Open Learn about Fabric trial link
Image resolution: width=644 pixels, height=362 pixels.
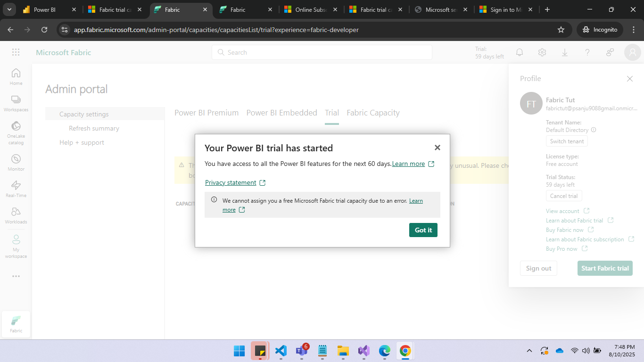[x=574, y=221]
